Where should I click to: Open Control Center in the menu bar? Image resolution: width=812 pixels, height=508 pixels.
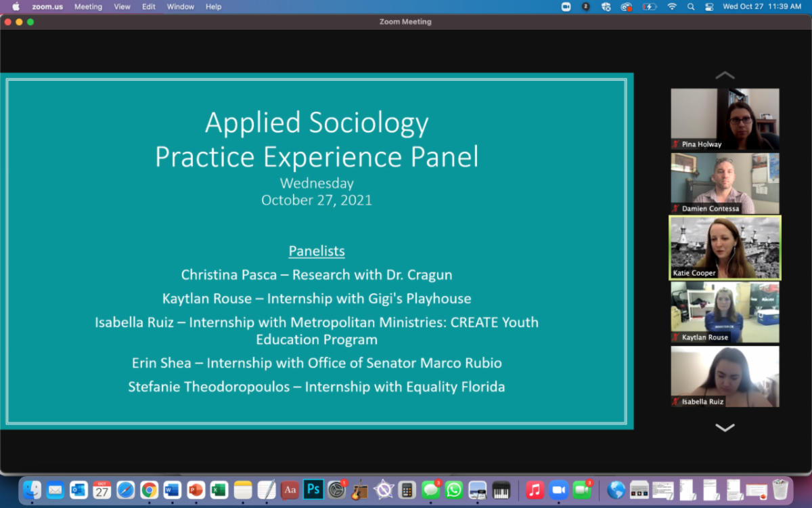coord(709,7)
